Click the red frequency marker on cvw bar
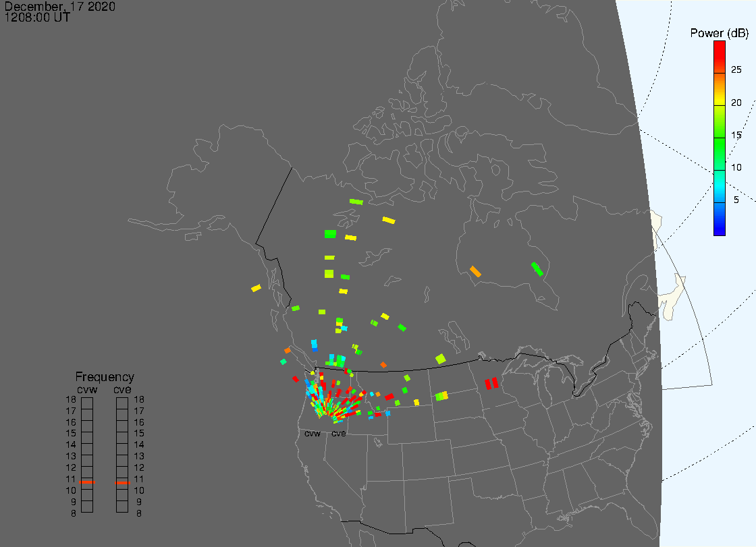This screenshot has width=756, height=547. [x=87, y=482]
